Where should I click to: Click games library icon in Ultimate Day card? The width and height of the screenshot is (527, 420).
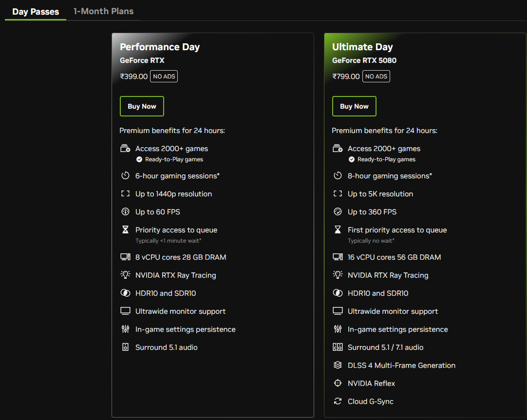pyautogui.click(x=338, y=148)
